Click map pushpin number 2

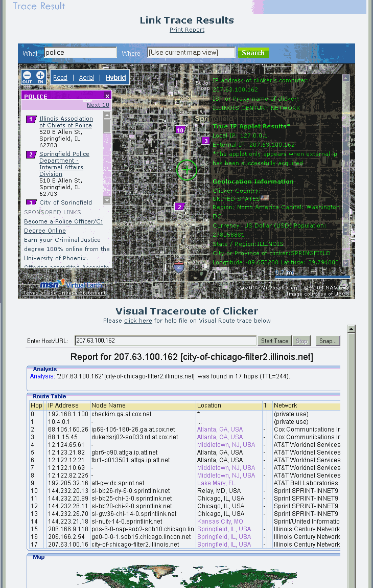click(179, 207)
